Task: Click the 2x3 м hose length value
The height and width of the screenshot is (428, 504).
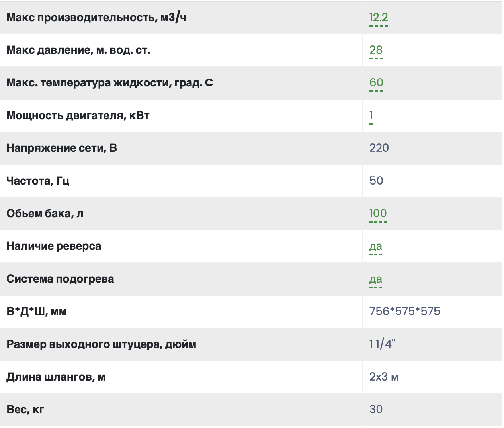Action: tap(383, 377)
